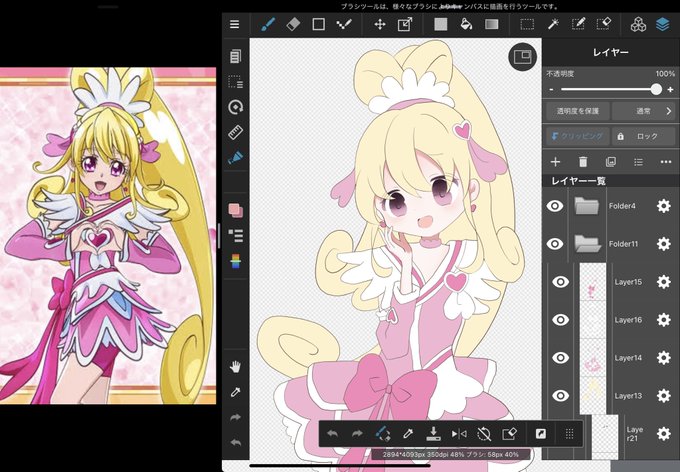This screenshot has width=680, height=472.
Task: Increase opacity with plus button
Action: click(x=670, y=90)
